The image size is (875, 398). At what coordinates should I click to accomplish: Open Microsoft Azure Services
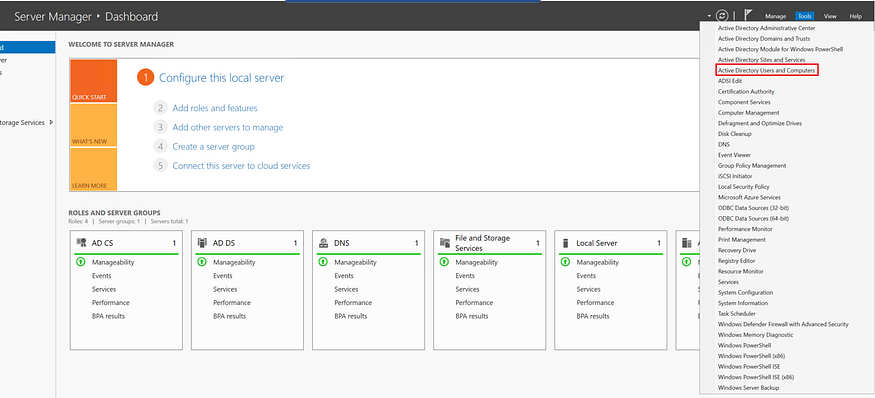point(749,198)
